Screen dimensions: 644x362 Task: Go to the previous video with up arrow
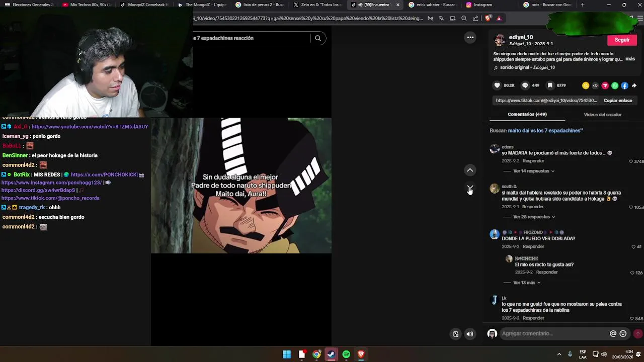pyautogui.click(x=470, y=170)
